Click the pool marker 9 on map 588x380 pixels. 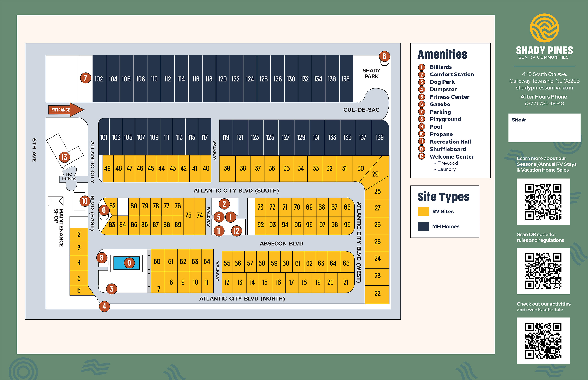click(x=129, y=263)
